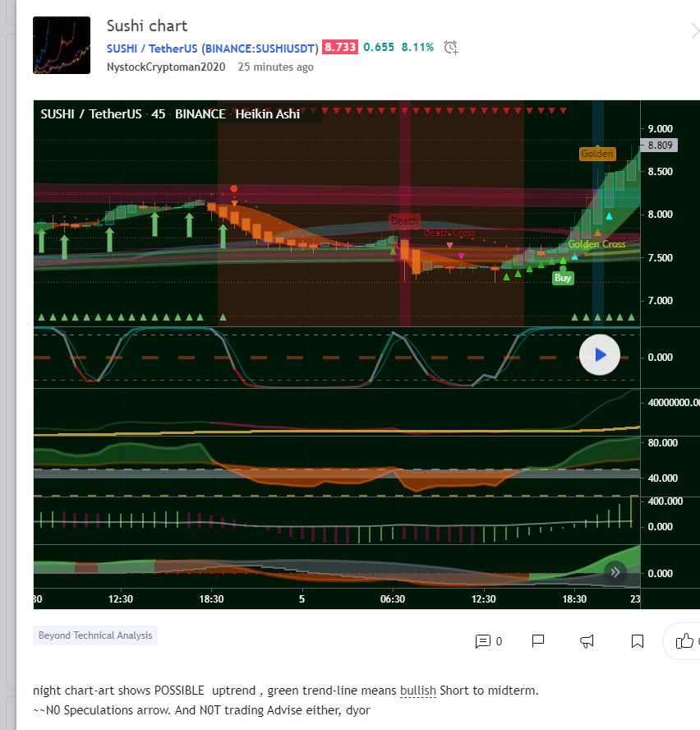
Task: Click the 8.809 price axis label
Action: point(660,146)
